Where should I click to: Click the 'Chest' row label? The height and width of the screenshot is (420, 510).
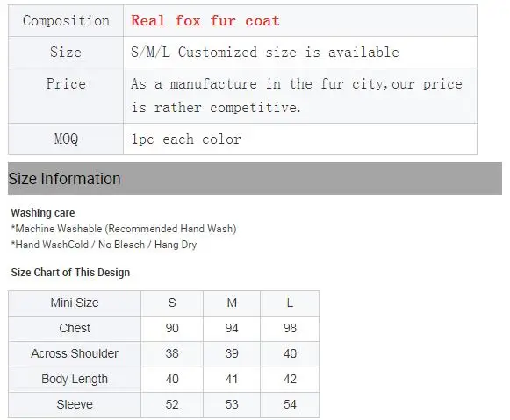[75, 329]
